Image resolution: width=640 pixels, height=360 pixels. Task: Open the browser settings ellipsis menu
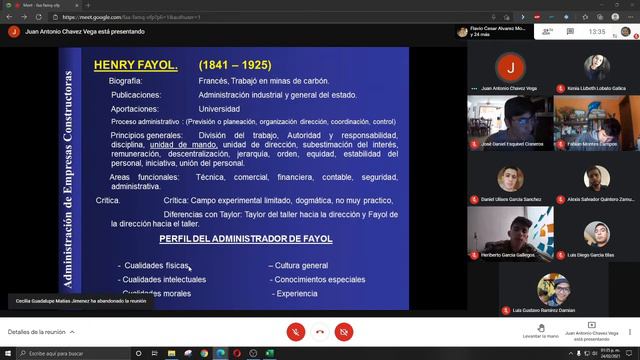click(631, 17)
